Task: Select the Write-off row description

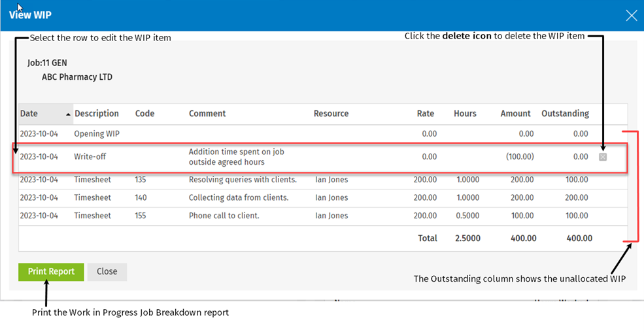Action: coord(90,157)
